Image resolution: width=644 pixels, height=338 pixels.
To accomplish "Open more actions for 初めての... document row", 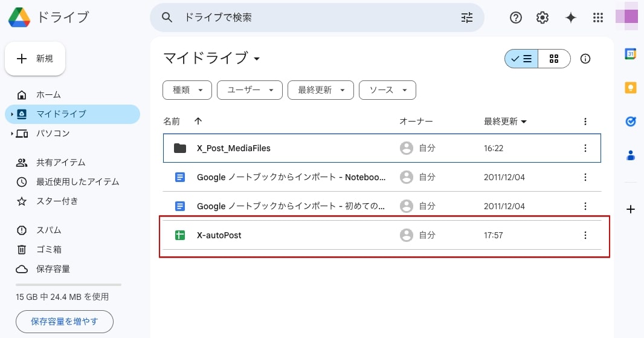I will tap(585, 206).
